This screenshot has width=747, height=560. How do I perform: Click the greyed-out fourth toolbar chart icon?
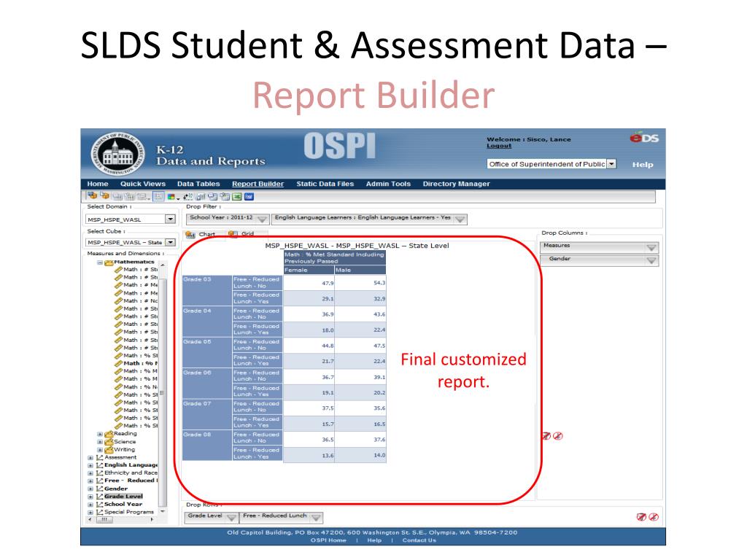coord(130,196)
